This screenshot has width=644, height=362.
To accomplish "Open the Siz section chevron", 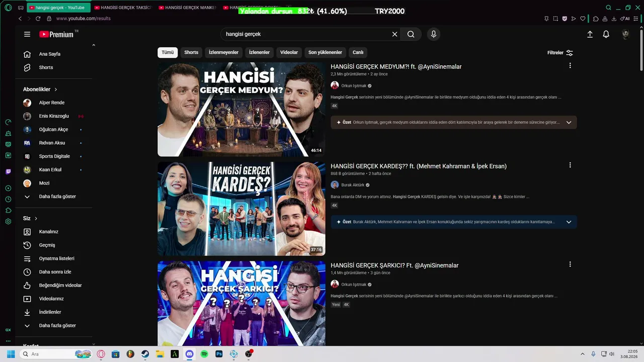I will click(36, 219).
